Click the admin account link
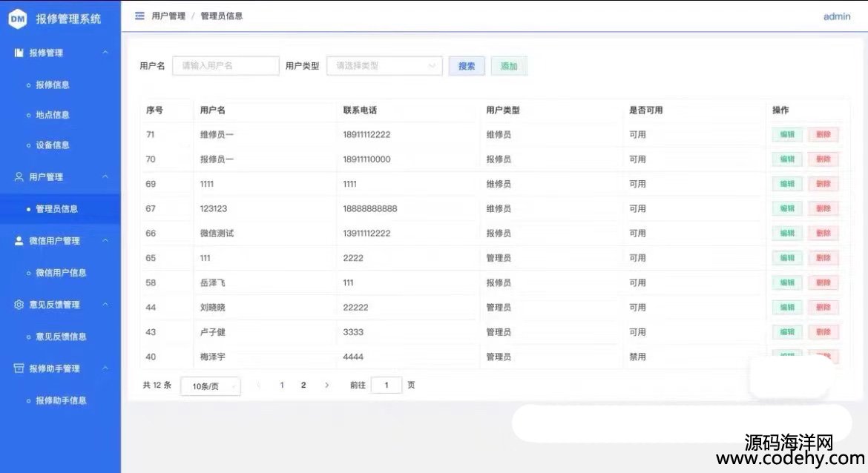Viewport: 868px width, 473px height. tap(837, 16)
